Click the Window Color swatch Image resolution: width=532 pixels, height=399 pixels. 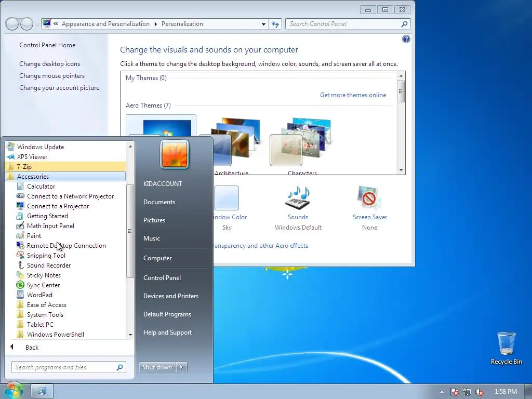227,198
